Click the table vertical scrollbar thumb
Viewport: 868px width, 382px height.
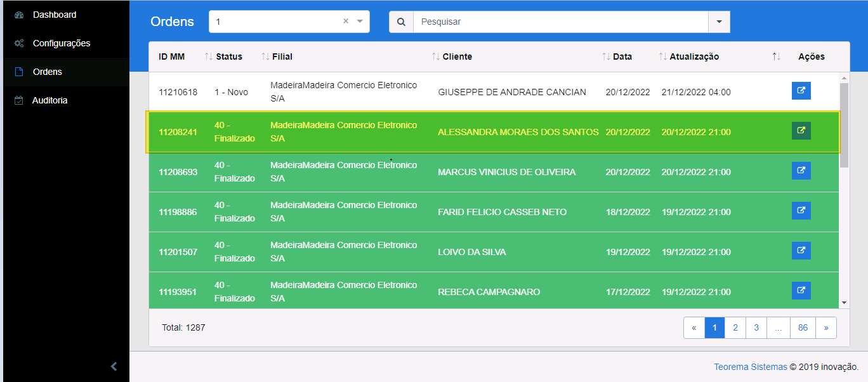coord(844,126)
